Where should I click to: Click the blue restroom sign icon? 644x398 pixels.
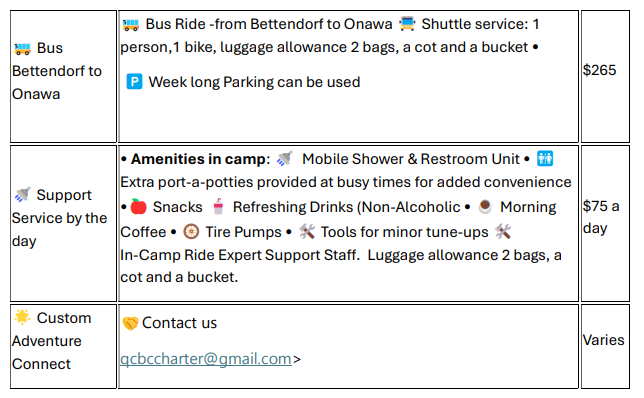545,158
